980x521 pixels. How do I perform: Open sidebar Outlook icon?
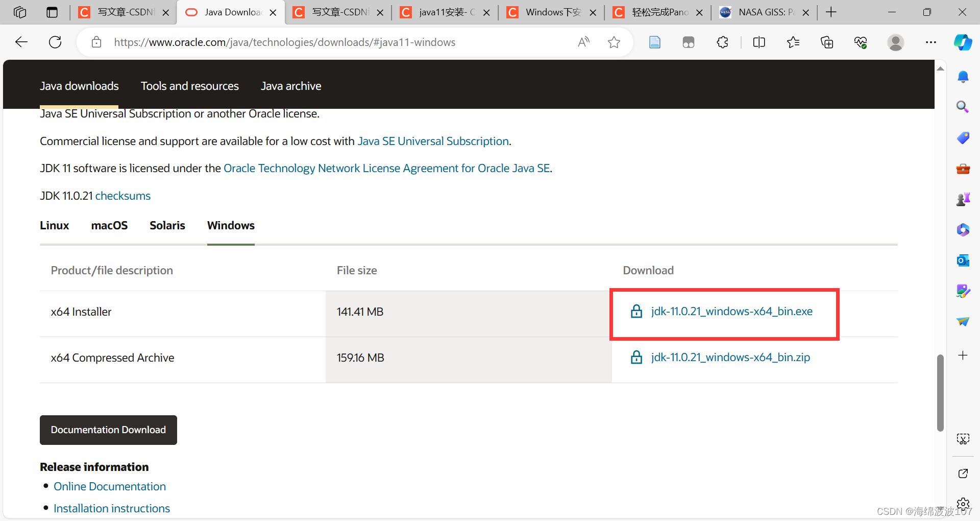click(x=963, y=260)
